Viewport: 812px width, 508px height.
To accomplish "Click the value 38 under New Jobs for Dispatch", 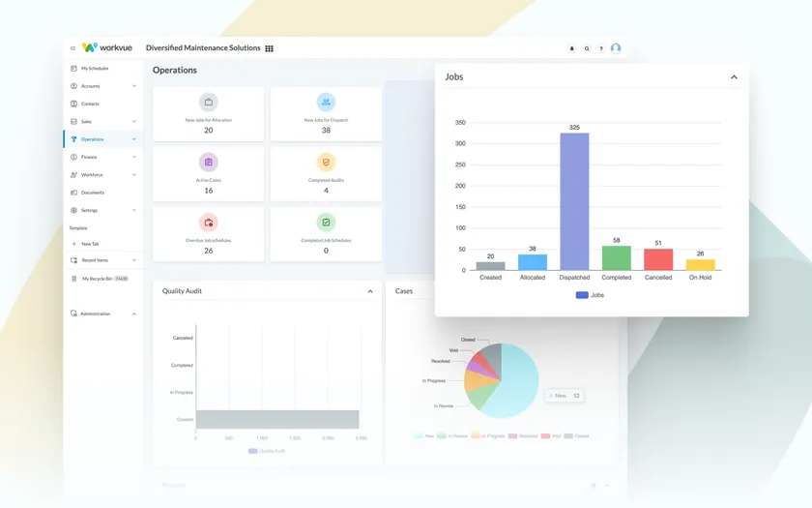I will (x=326, y=130).
